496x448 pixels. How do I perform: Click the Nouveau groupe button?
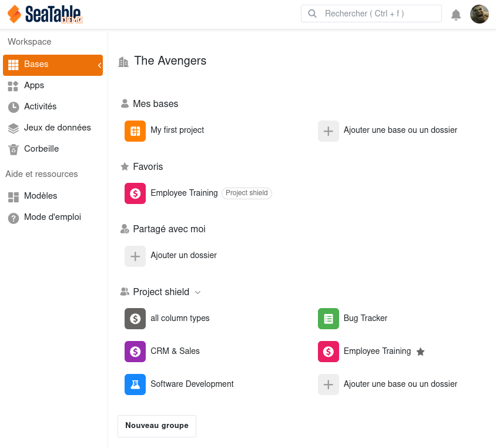[157, 426]
